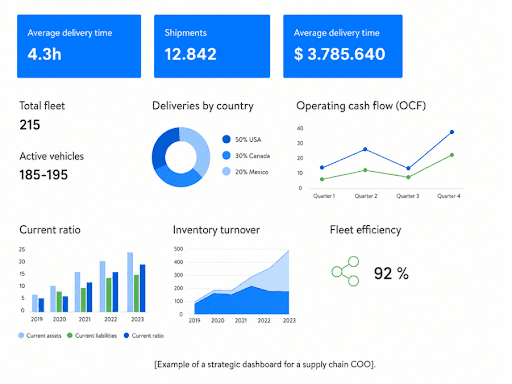Click the 185-195 active vehicles value
The height and width of the screenshot is (384, 512).
click(44, 175)
